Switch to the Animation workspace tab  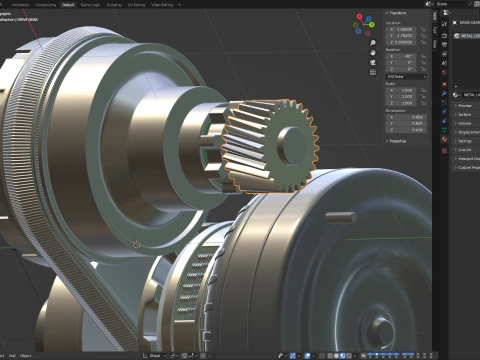(x=20, y=5)
